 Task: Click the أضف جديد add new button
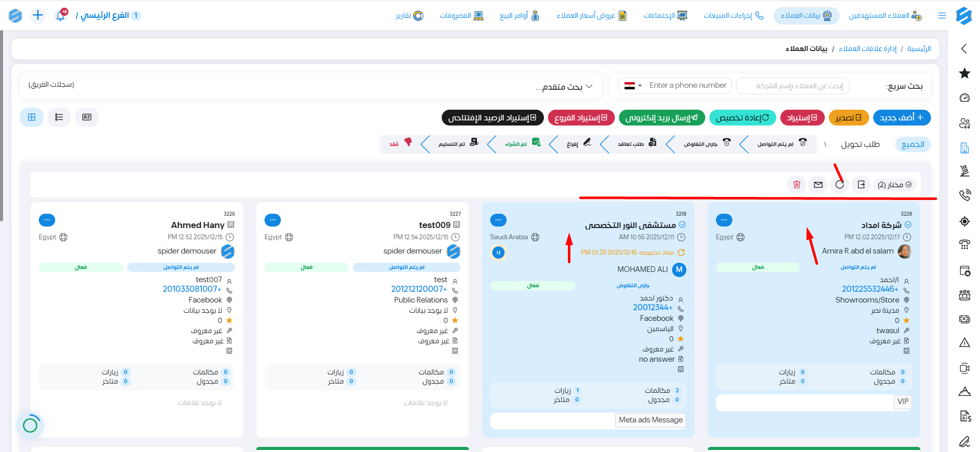[x=901, y=118]
